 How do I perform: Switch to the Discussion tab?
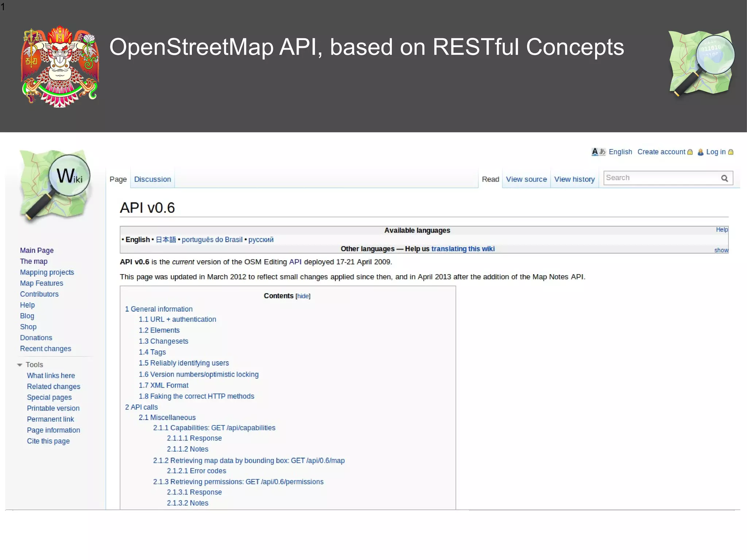[x=152, y=179]
